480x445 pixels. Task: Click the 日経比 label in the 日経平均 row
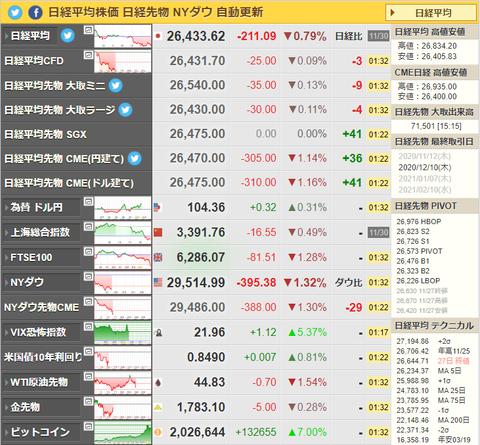(349, 36)
